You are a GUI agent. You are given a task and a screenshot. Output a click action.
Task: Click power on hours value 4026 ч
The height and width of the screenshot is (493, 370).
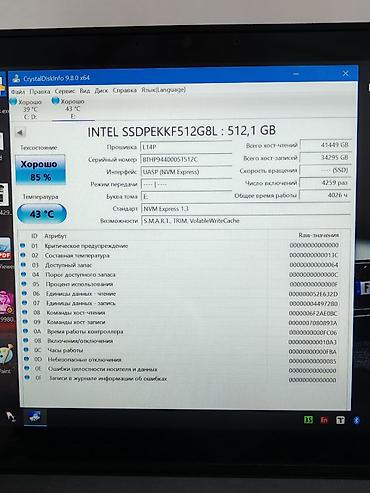(x=325, y=195)
